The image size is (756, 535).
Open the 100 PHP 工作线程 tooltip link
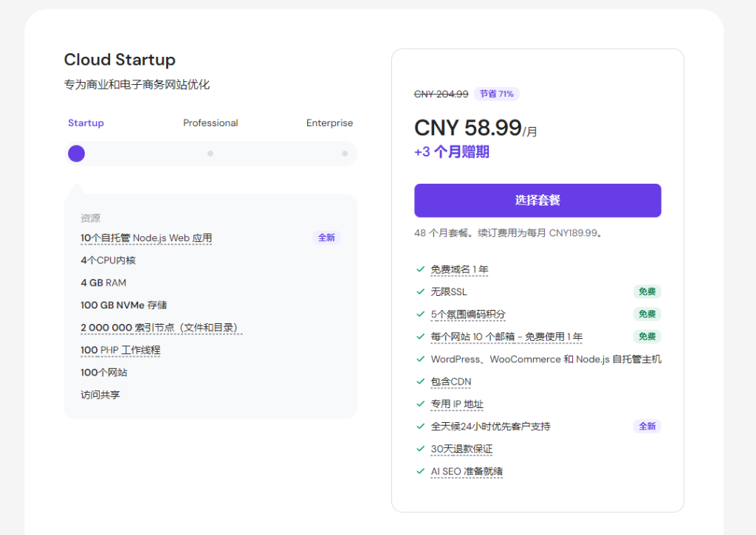click(120, 350)
